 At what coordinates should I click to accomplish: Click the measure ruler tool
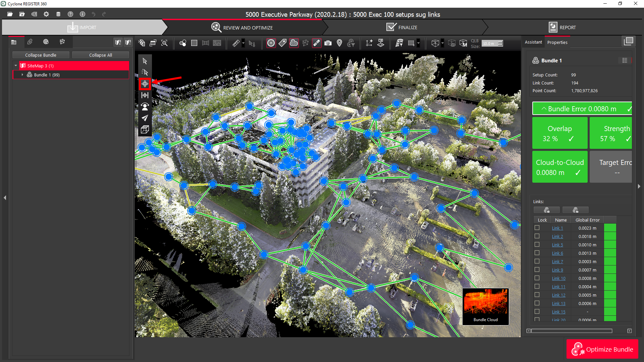point(236,43)
